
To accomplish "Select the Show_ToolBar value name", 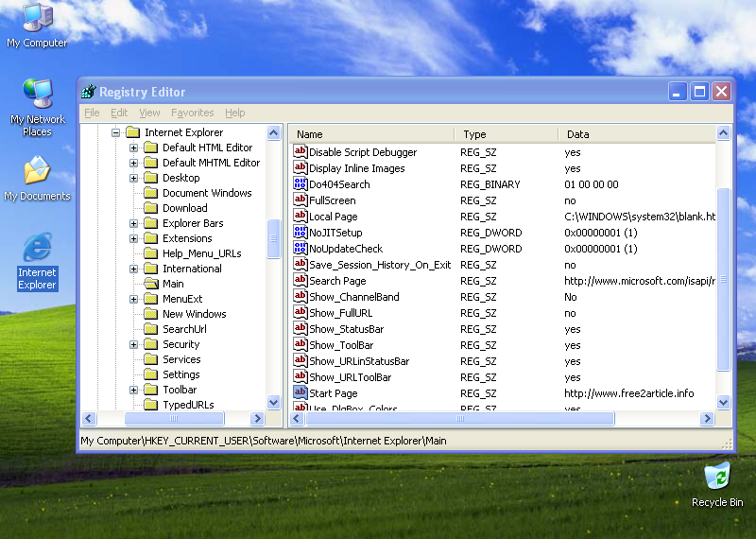I will (x=341, y=345).
